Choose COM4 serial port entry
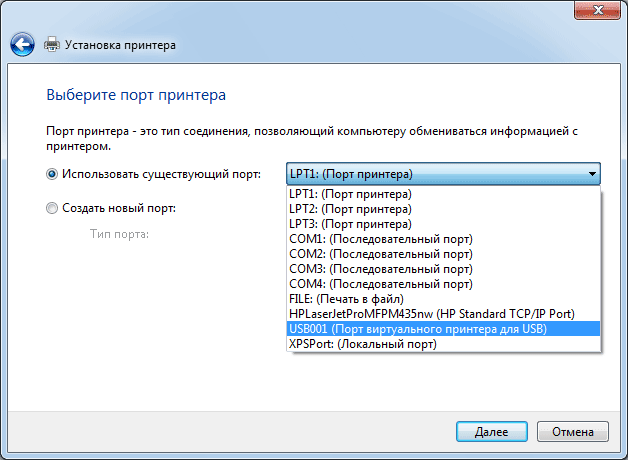The height and width of the screenshot is (460, 628). pyautogui.click(x=380, y=284)
